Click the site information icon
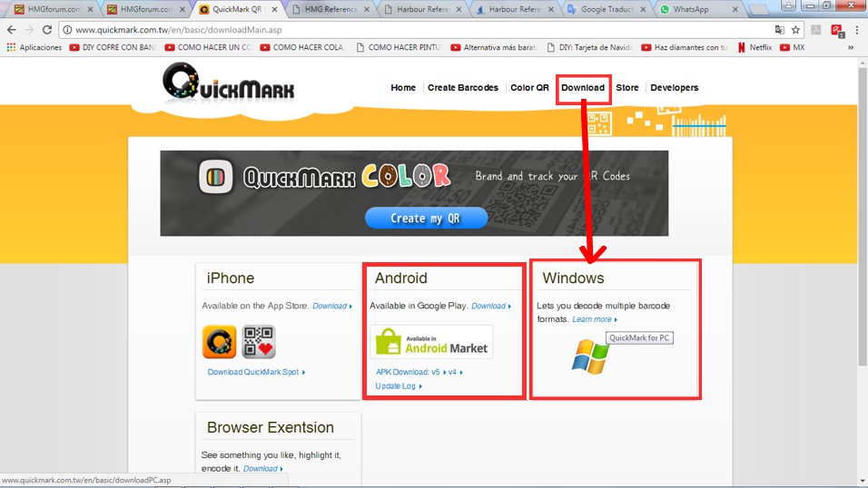868x488 pixels. click(x=67, y=30)
